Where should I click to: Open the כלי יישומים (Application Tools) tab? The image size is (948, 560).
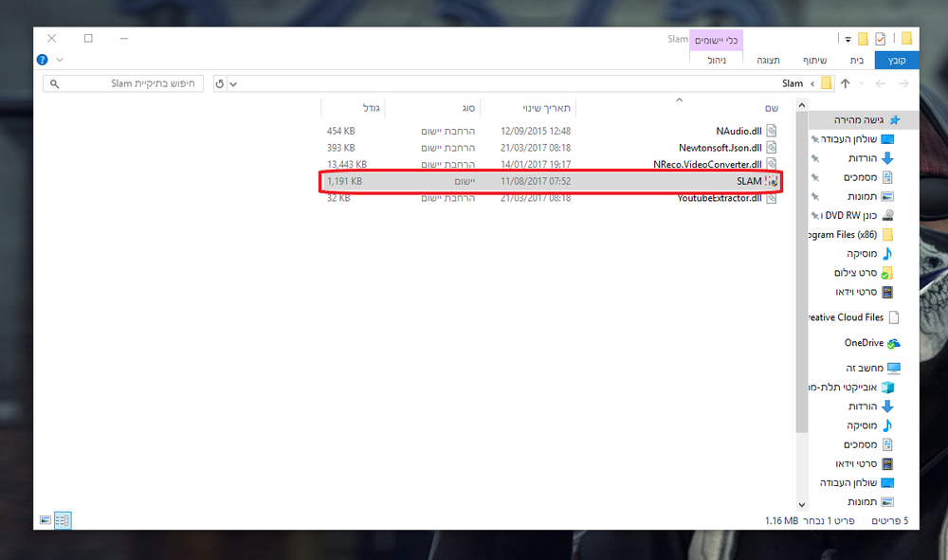tap(716, 40)
